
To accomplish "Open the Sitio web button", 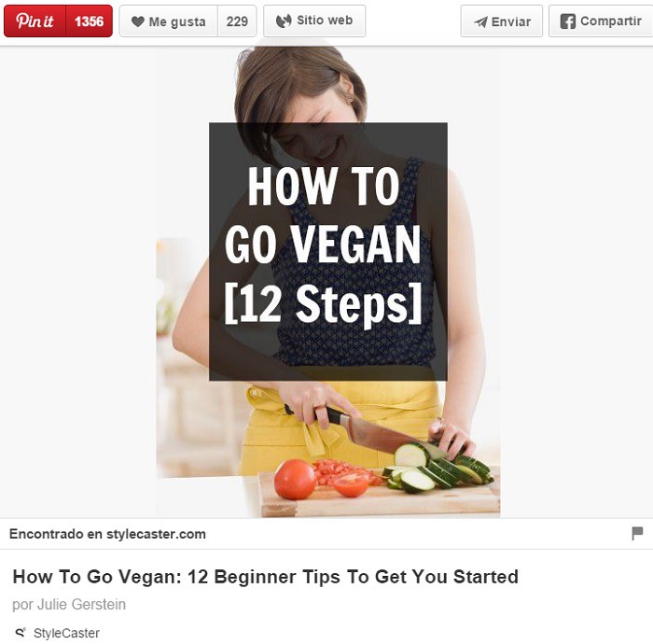I will point(314,21).
